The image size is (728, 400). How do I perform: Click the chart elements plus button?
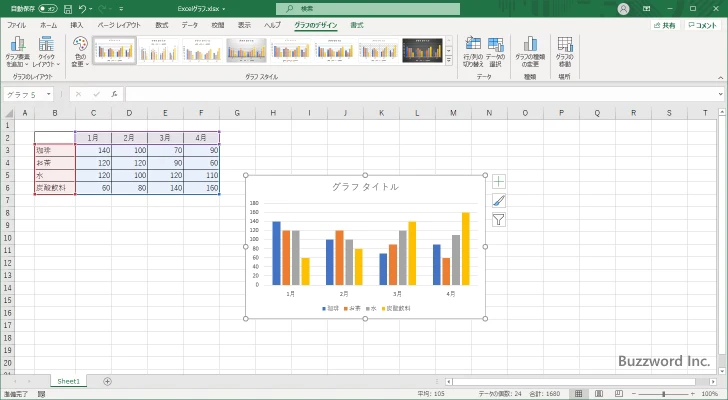(x=499, y=181)
